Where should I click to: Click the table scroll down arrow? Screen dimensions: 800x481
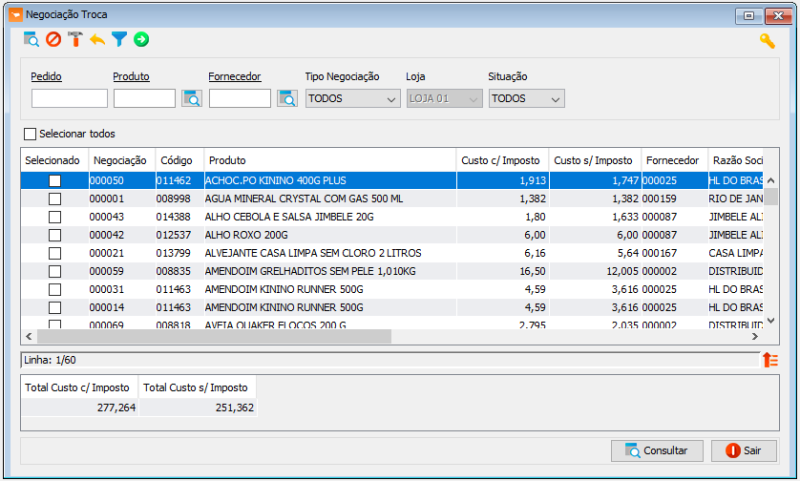click(x=771, y=321)
